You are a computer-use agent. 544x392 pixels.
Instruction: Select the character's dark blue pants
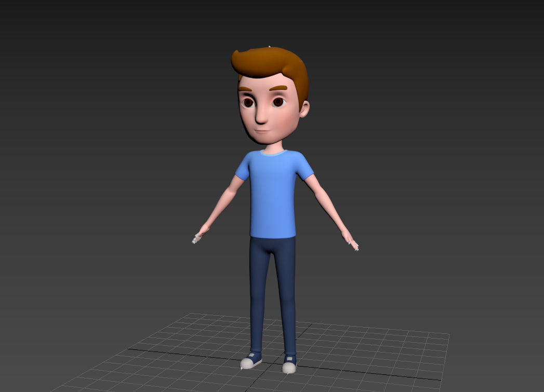[273, 294]
